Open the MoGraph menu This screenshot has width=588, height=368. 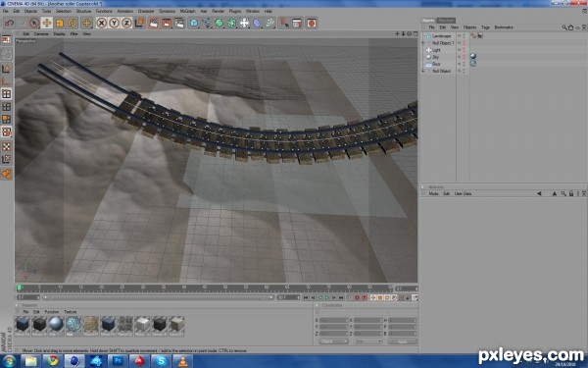tap(187, 11)
